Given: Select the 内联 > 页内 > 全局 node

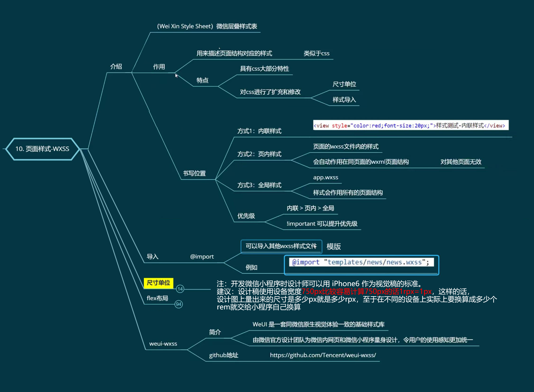Looking at the screenshot, I should 310,208.
